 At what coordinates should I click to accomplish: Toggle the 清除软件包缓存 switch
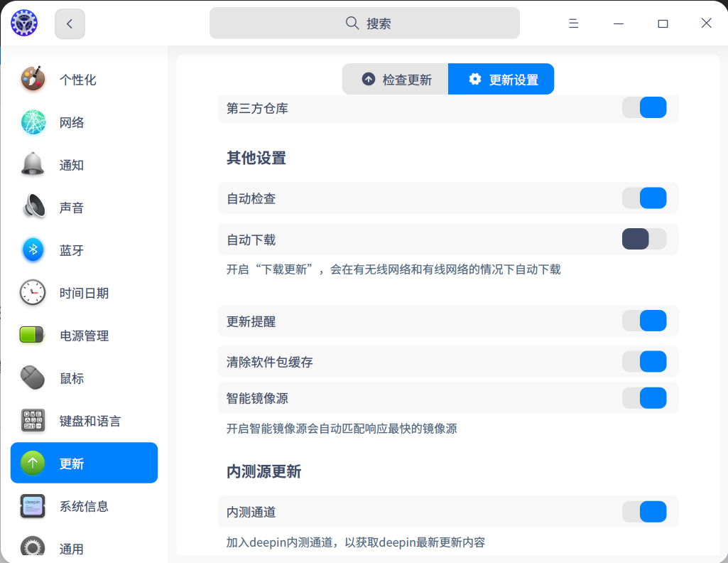[644, 361]
